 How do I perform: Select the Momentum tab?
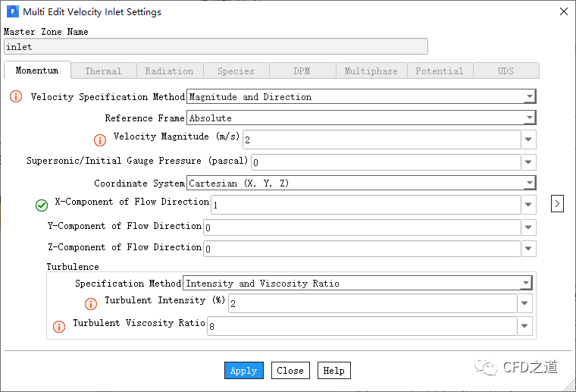coord(37,71)
